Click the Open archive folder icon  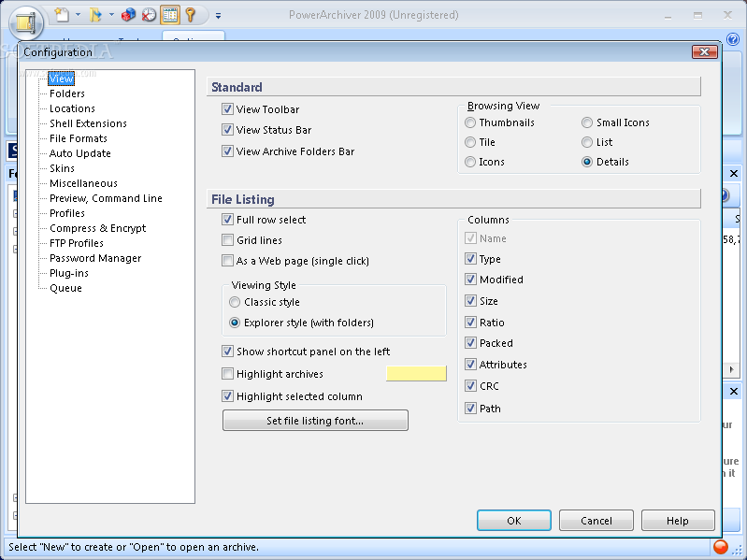95,15
